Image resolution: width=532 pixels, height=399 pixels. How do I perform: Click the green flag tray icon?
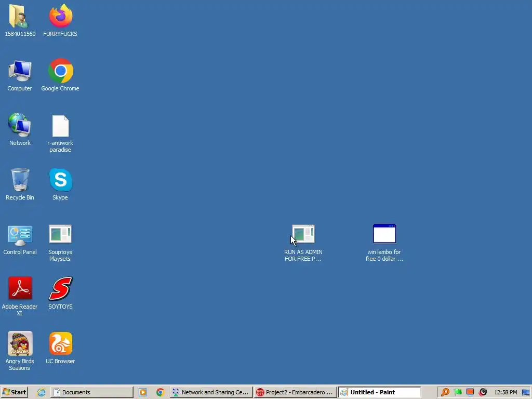point(458,392)
